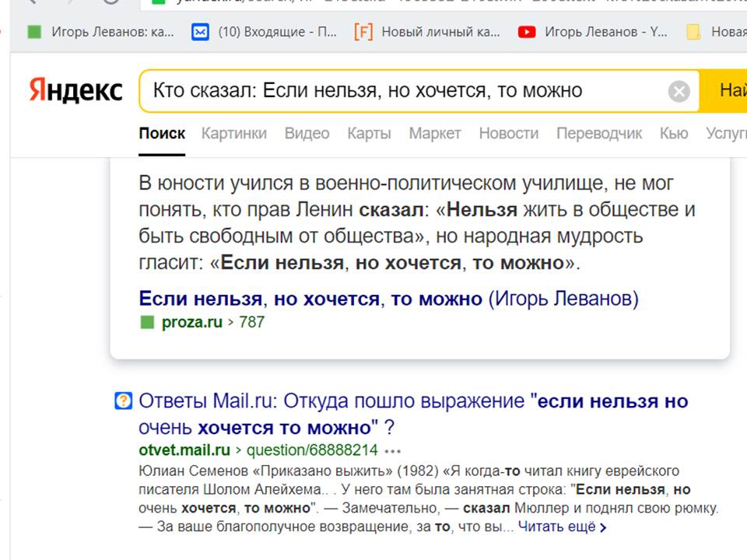The width and height of the screenshot is (747, 560).
Task: Click the blue mail envelope bookmark icon
Action: pyautogui.click(x=200, y=32)
